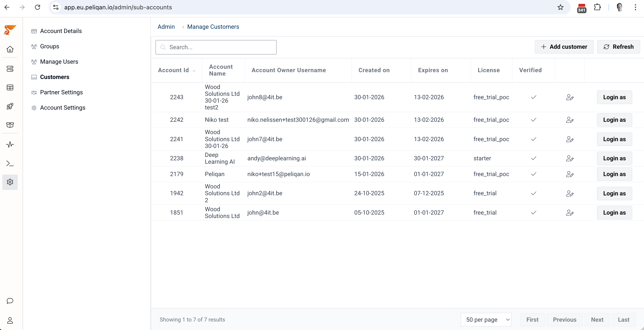Open the user profile icon in sidebar
The height and width of the screenshot is (330, 644).
(10, 320)
